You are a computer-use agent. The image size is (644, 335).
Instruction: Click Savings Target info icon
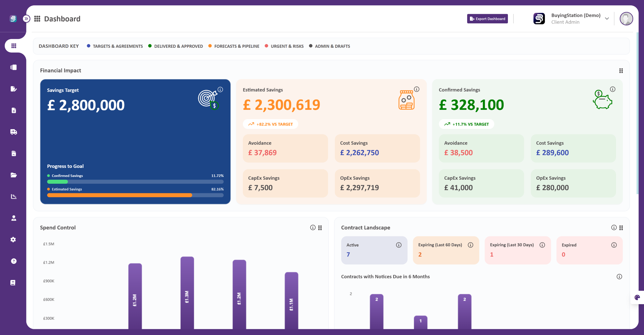[x=220, y=89]
